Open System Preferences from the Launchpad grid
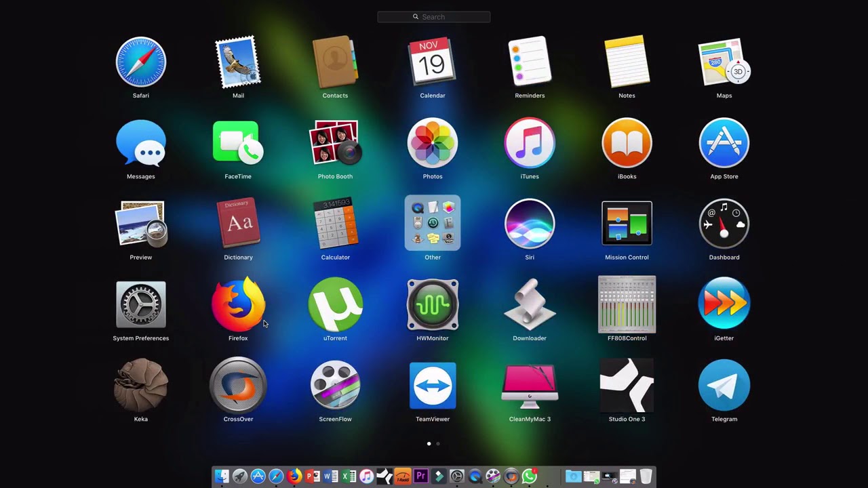The height and width of the screenshot is (488, 868). [x=141, y=304]
